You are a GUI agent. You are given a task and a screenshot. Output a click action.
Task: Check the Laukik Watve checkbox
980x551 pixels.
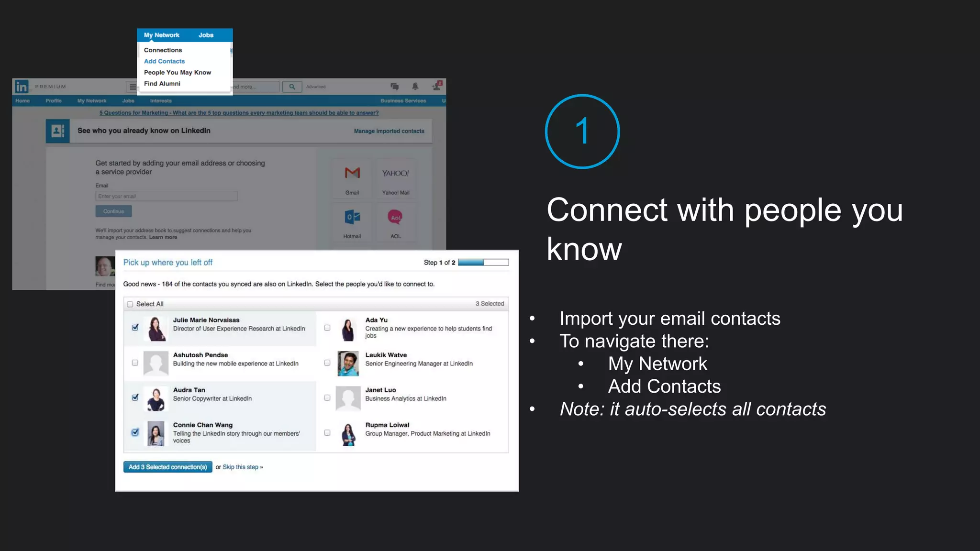pyautogui.click(x=327, y=363)
